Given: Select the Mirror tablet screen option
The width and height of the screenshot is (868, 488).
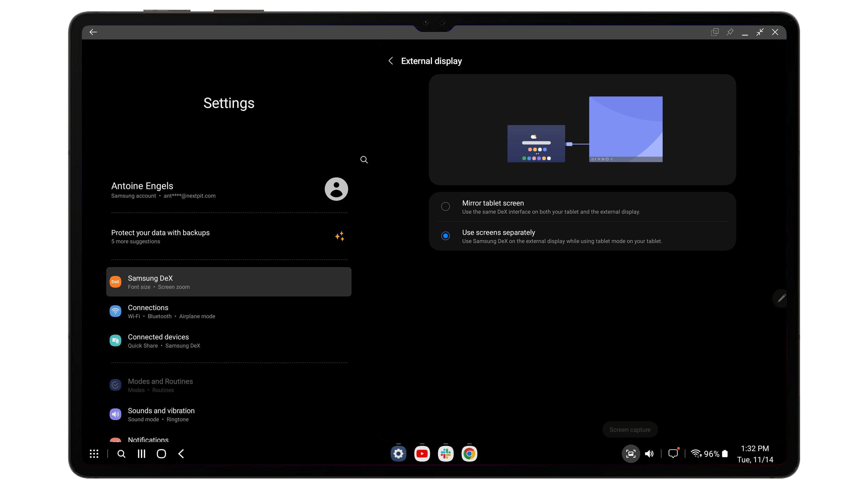Looking at the screenshot, I should [x=446, y=206].
